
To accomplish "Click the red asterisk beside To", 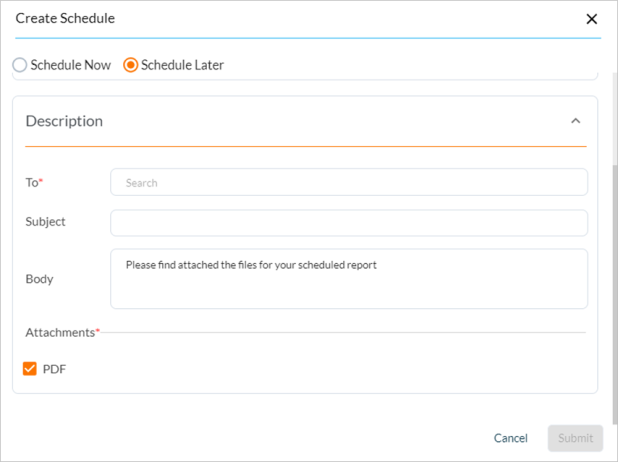I will (41, 181).
